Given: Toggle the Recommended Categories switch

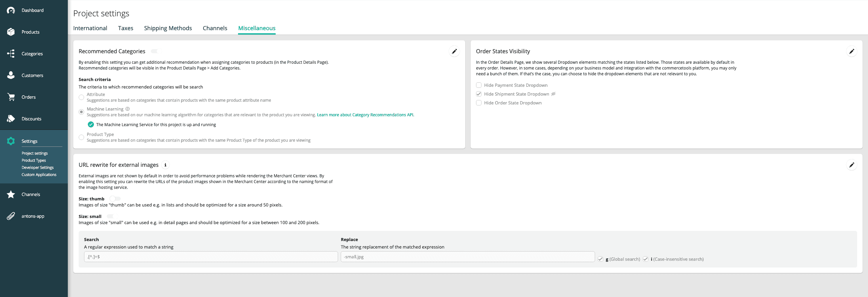Looking at the screenshot, I should [156, 51].
